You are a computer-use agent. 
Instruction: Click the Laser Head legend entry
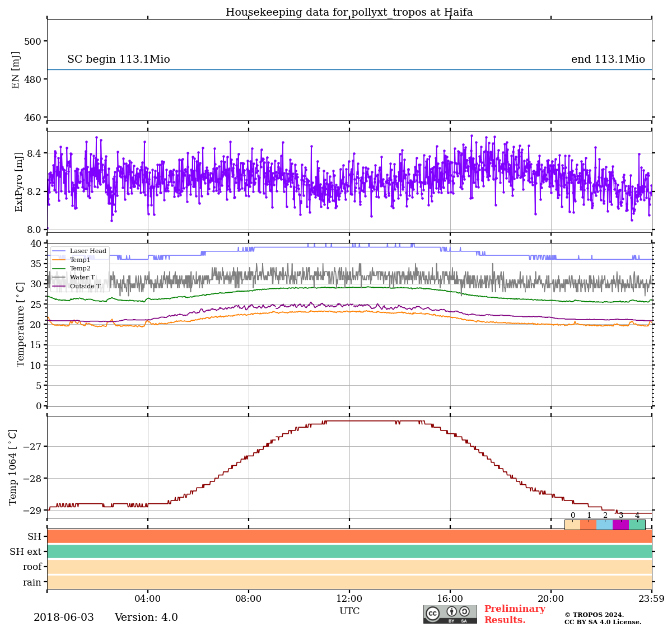79,251
